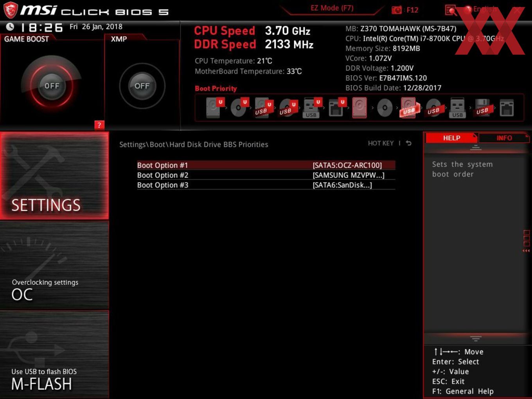Screen dimensions: 532x399
Task: Select the highlighted legacy USB hard disk icon
Action: coord(409,108)
